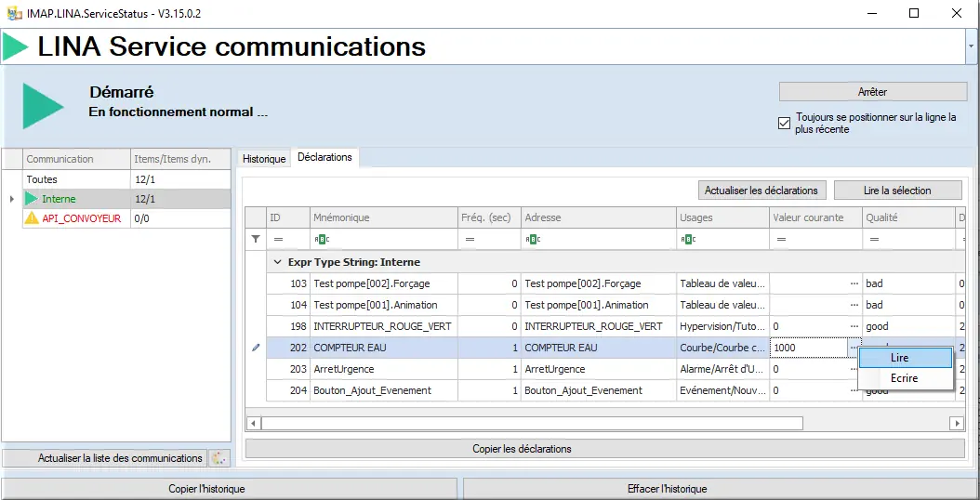The image size is (980, 500).
Task: Choose Ecrire from the context menu
Action: point(906,378)
